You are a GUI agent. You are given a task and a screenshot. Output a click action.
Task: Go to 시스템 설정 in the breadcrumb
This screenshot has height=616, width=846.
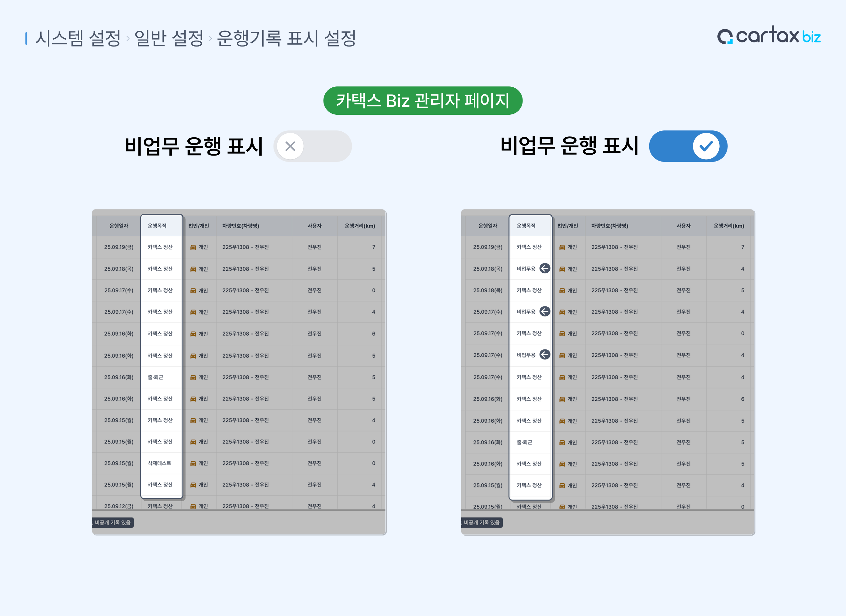pos(78,38)
